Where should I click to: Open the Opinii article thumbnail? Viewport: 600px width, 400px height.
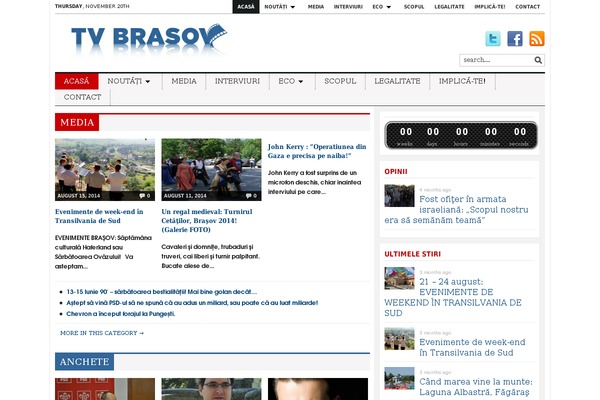[399, 196]
